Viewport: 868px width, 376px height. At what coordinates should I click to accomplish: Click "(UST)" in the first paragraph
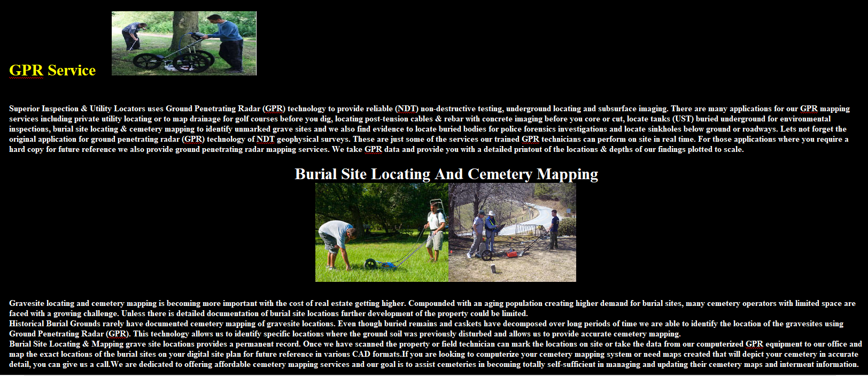click(x=683, y=119)
